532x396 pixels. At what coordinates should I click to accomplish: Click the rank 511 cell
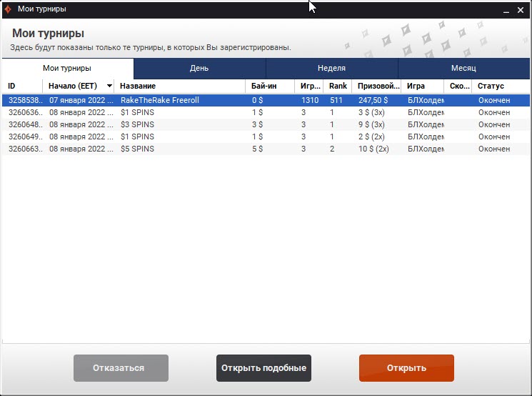click(x=336, y=101)
